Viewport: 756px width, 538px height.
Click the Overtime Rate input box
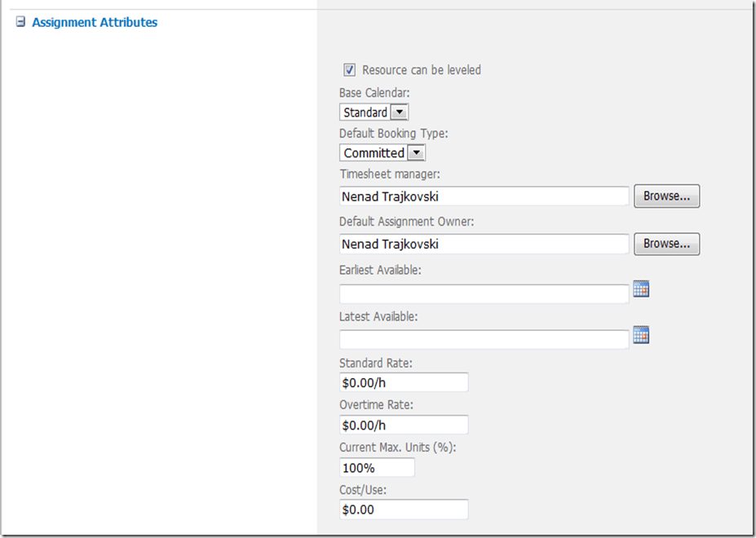404,425
